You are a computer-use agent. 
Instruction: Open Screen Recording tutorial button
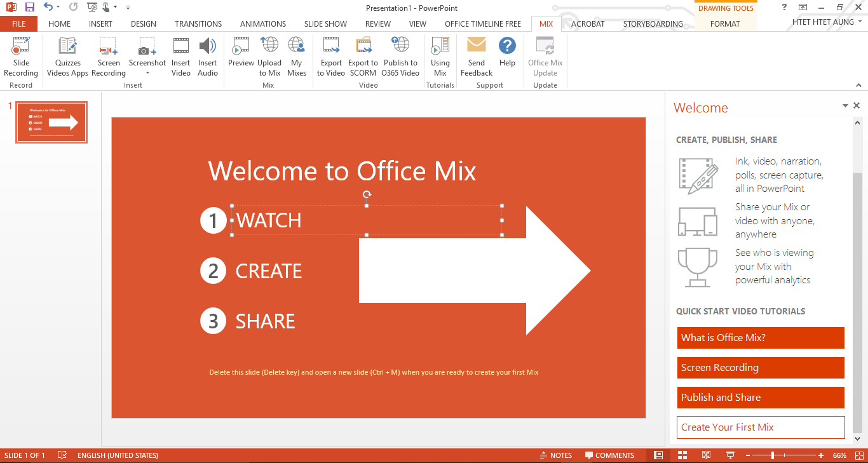[761, 368]
